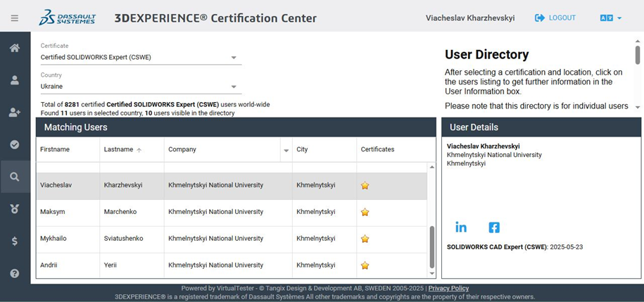Image resolution: width=644 pixels, height=302 pixels.
Task: Click the matching users scroll up arrow
Action: pyautogui.click(x=431, y=168)
